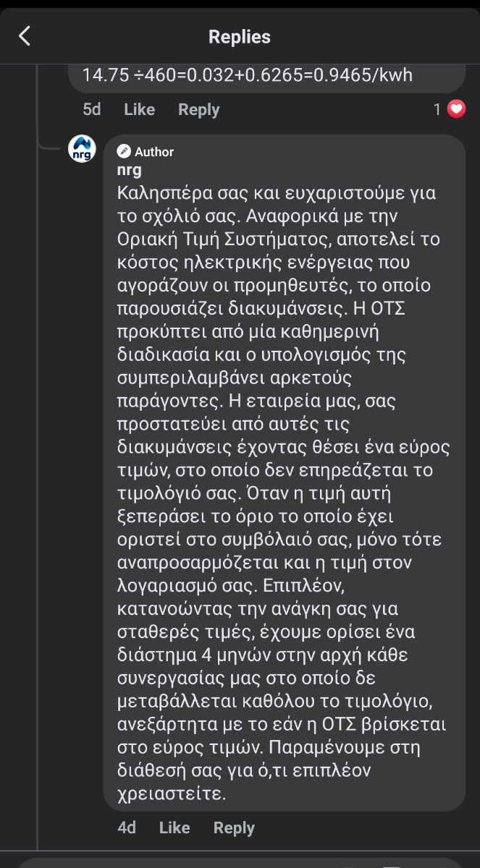
Task: Select the kWh calculation comment bubble
Action: pos(266,78)
